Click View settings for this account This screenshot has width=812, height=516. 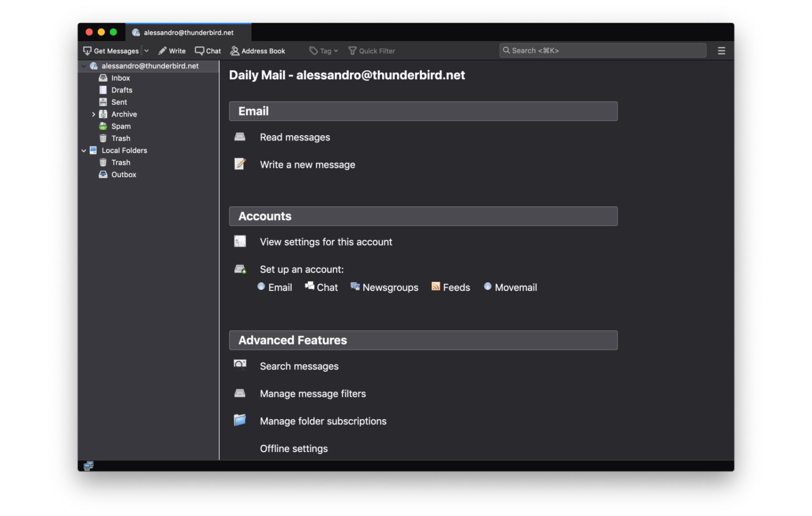[326, 242]
